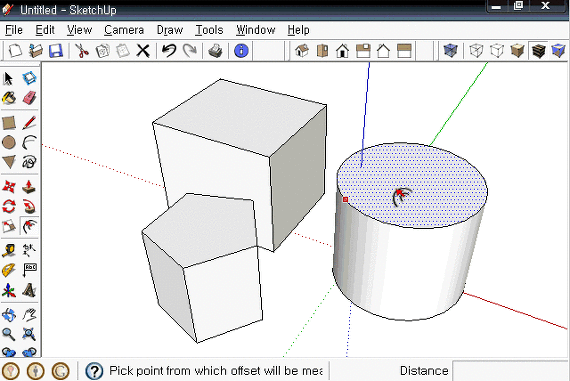Enable Wireframe face style
The width and height of the screenshot is (570, 381).
click(476, 51)
